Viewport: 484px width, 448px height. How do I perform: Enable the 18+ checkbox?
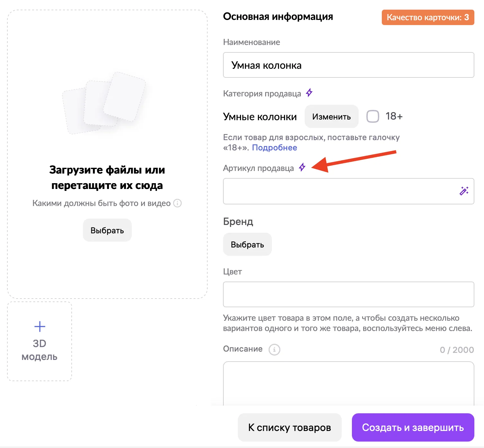tap(373, 116)
